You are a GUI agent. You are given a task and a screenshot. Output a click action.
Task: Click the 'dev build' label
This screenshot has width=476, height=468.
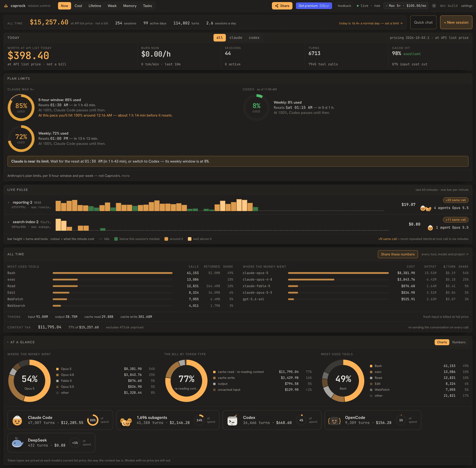[448, 6]
